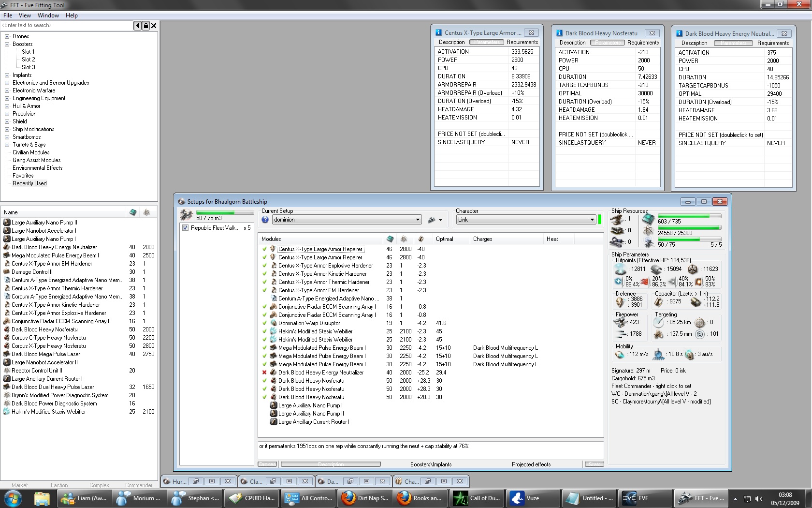Click the blue help icon beside Current Setup

265,220
